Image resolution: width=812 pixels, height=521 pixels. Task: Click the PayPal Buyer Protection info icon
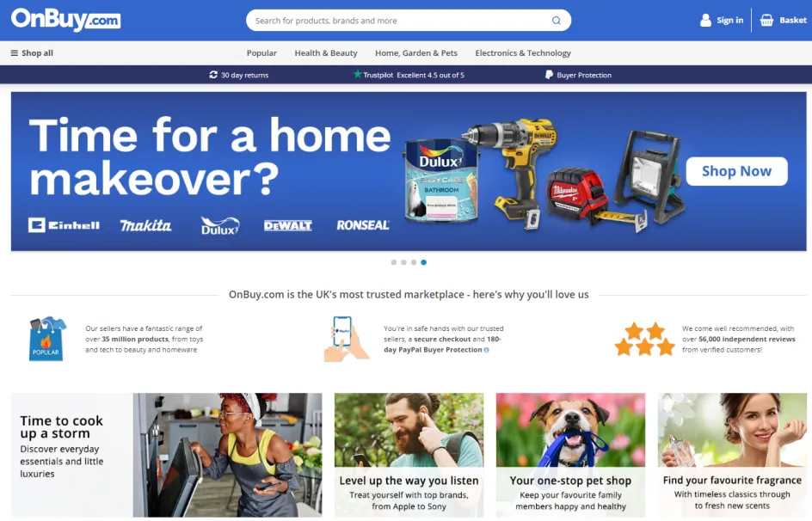coord(486,350)
